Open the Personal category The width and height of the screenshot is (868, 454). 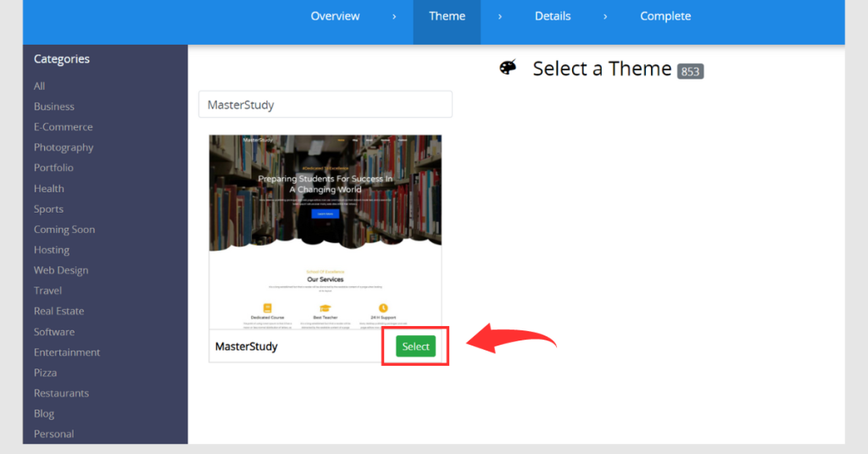tap(53, 434)
